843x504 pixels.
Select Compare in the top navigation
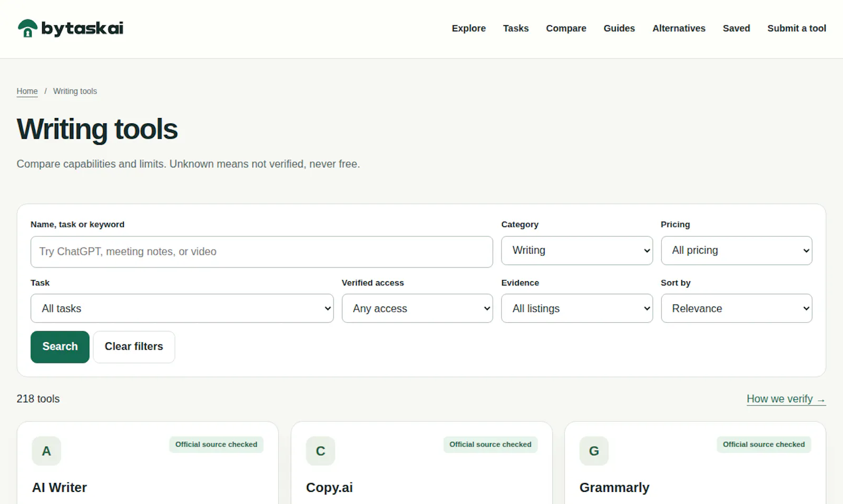coord(566,28)
